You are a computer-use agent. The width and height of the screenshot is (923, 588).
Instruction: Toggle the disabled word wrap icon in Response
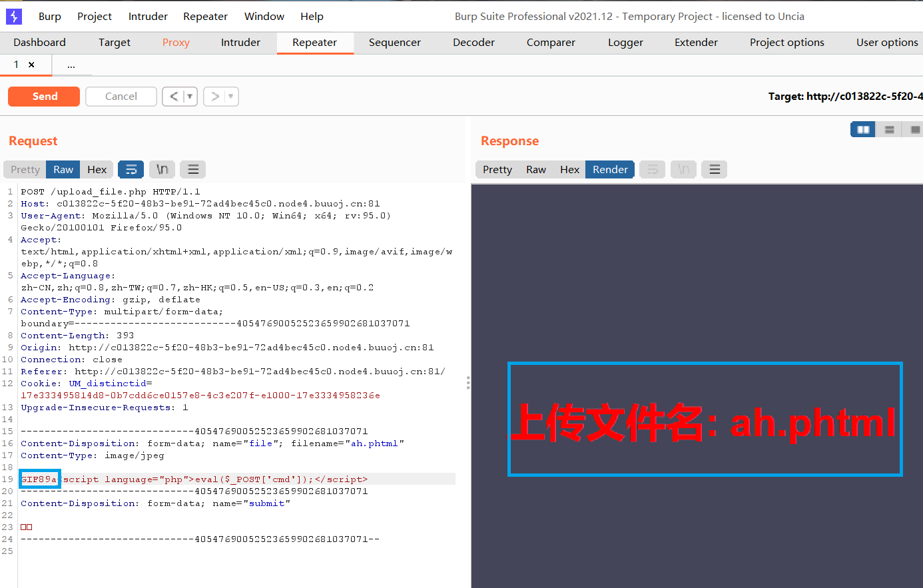coord(653,170)
